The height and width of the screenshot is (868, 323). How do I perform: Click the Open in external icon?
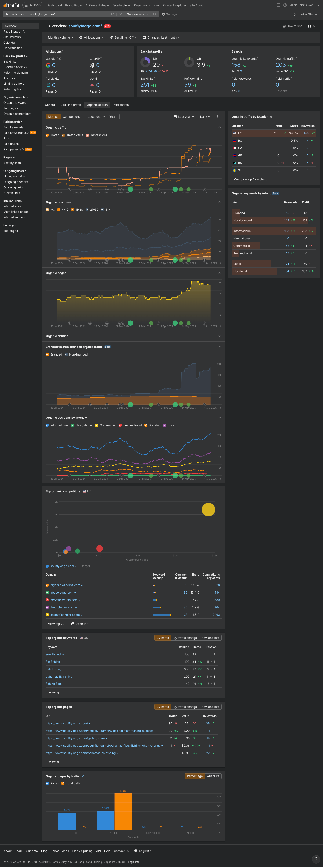[x=72, y=624]
